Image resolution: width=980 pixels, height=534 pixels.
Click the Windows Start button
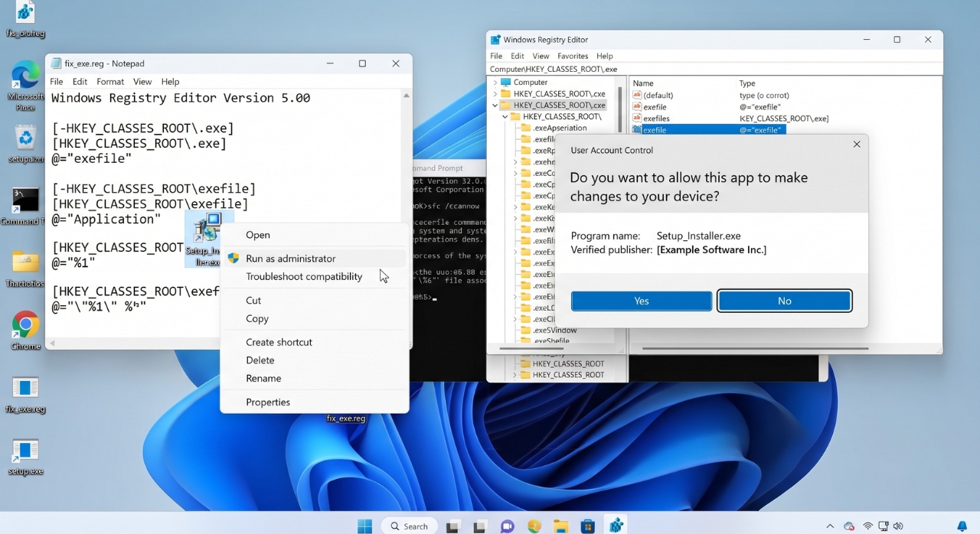click(364, 526)
